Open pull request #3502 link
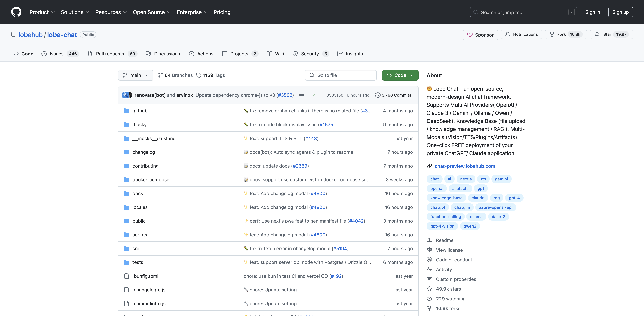This screenshot has width=644, height=316. click(x=285, y=95)
